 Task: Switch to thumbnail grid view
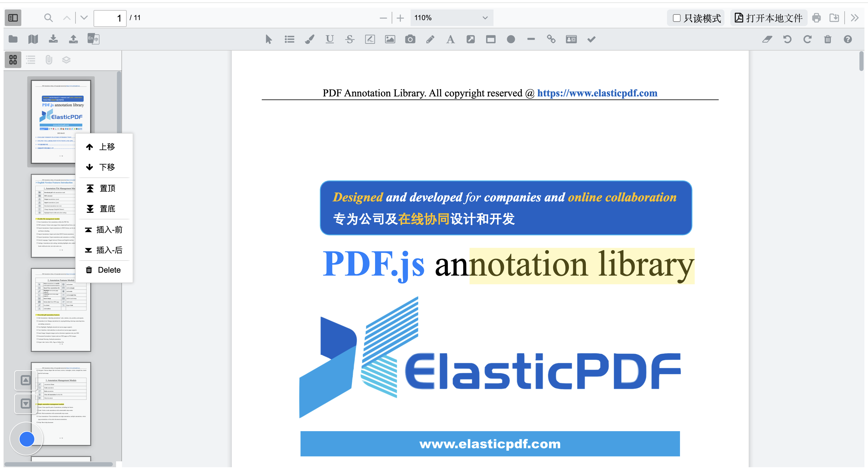(13, 60)
